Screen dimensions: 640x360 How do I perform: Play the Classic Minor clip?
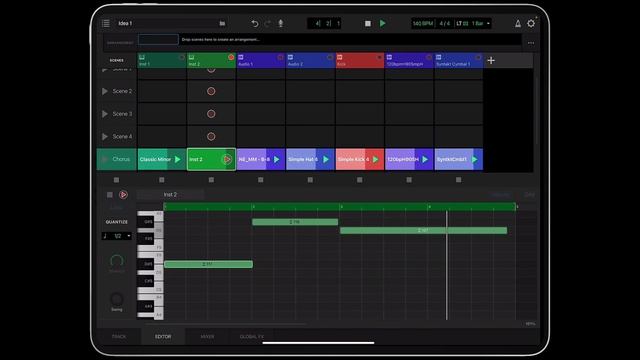click(178, 159)
